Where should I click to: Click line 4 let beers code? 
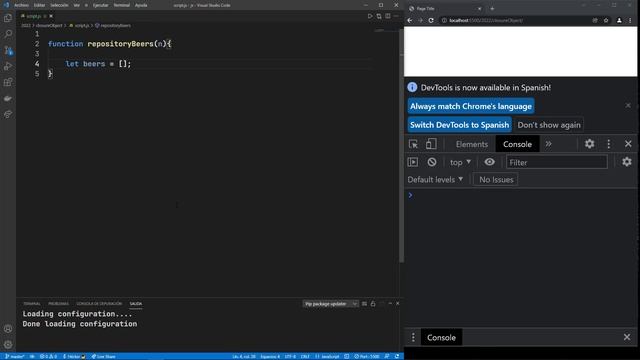click(x=98, y=64)
